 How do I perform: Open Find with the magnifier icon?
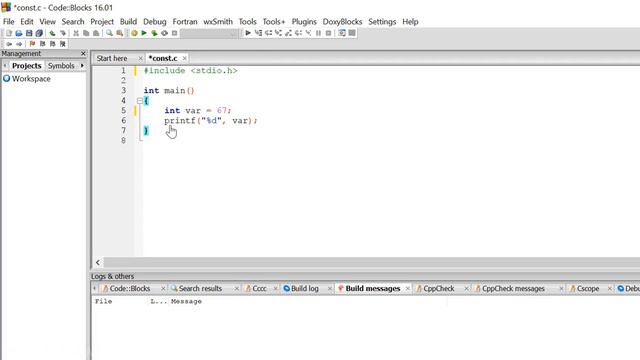109,33
